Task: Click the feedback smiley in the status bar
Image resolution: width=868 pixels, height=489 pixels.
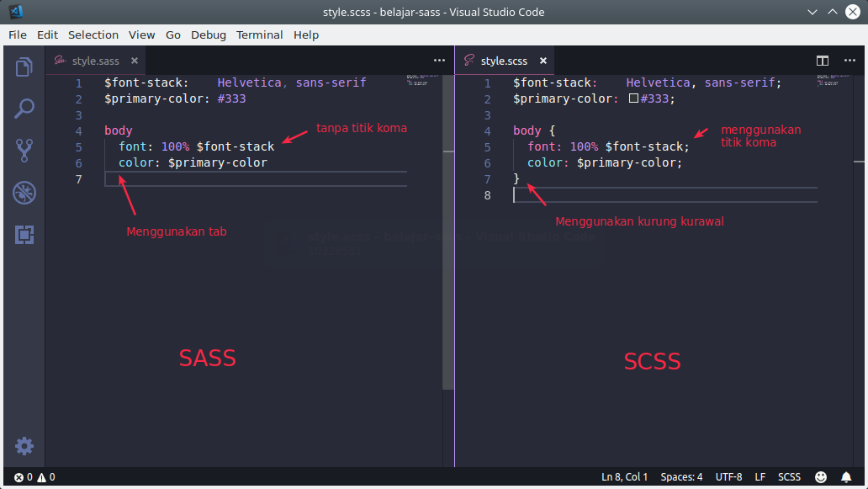Action: [x=821, y=476]
